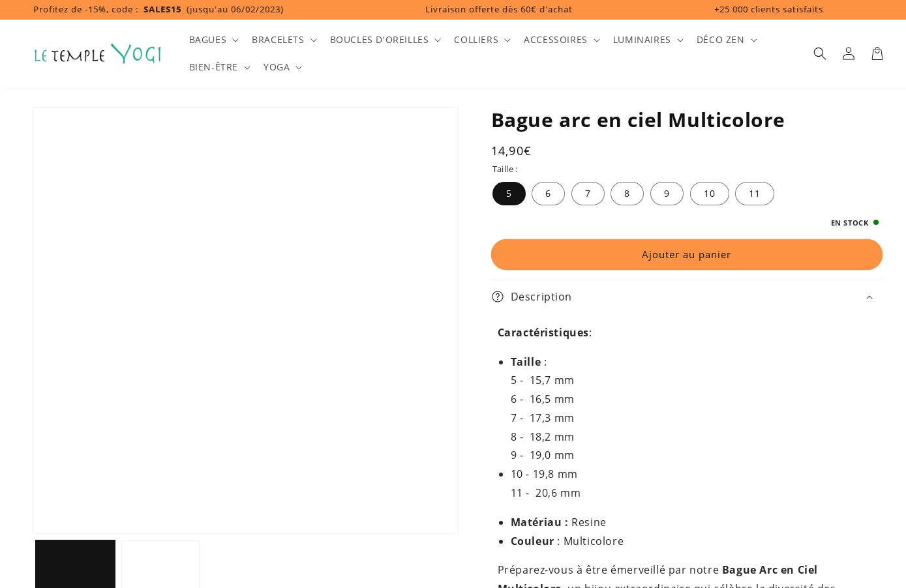The width and height of the screenshot is (906, 588).
Task: Collapse the Description section chevron
Action: 869,297
